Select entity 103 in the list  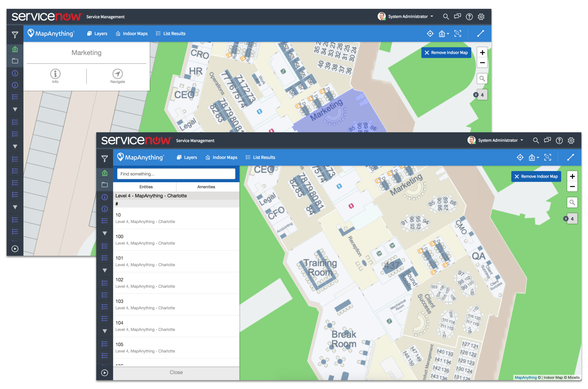[x=176, y=304]
